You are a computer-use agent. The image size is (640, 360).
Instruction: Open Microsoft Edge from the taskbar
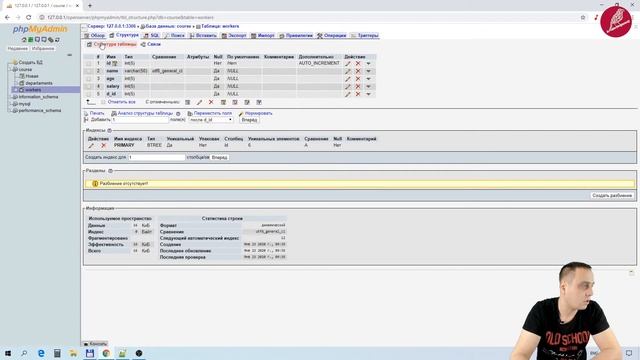tap(41, 353)
